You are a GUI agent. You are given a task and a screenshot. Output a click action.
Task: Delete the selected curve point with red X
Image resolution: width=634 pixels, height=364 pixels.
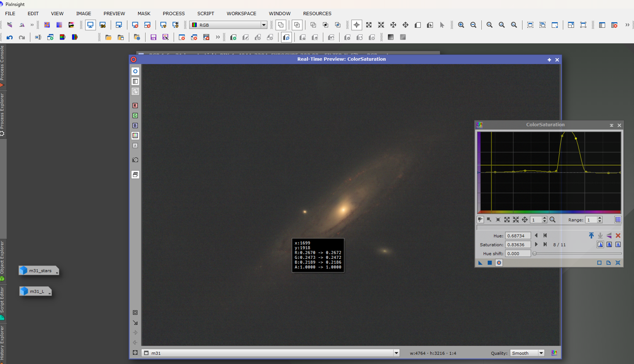618,236
